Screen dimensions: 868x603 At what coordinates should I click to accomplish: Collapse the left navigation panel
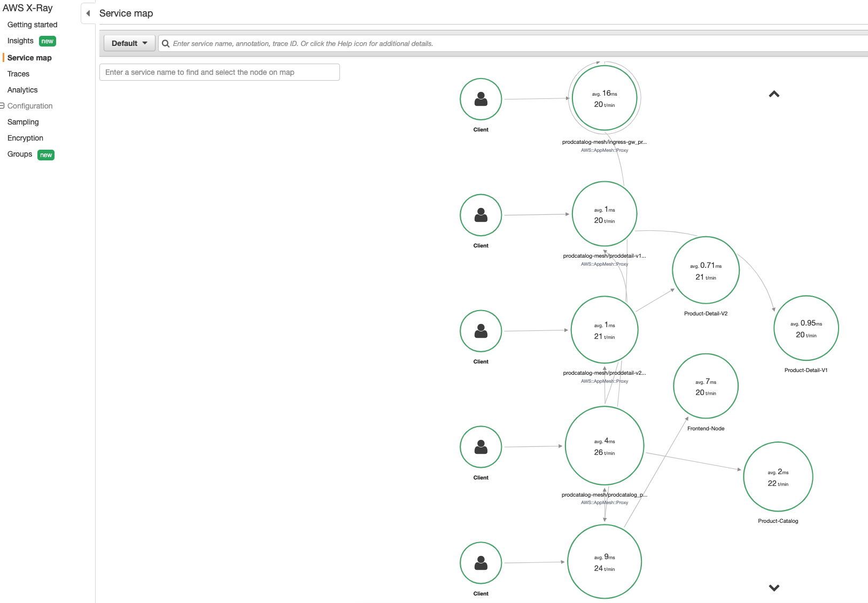(88, 13)
